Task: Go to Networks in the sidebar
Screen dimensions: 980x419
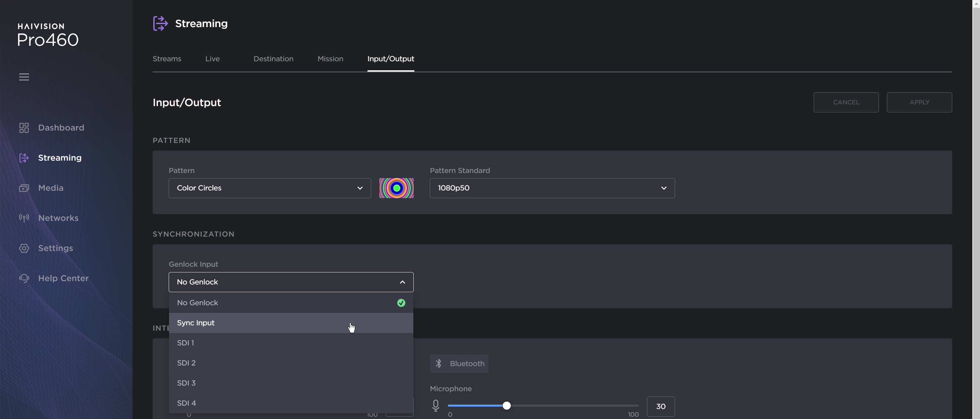Action: 58,218
